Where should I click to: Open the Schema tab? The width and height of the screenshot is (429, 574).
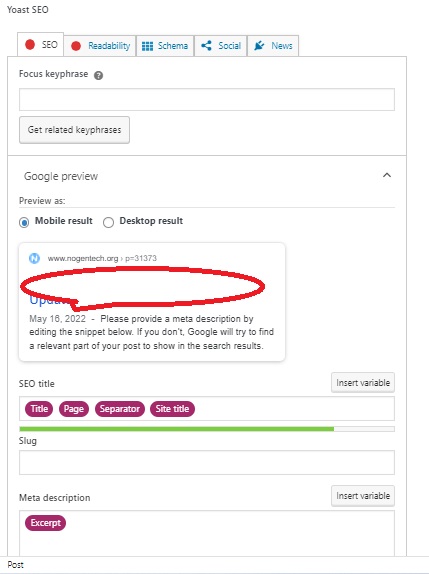[165, 46]
